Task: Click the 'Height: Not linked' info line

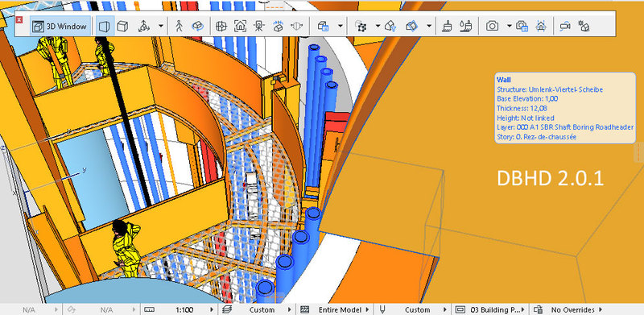Action: coord(526,118)
